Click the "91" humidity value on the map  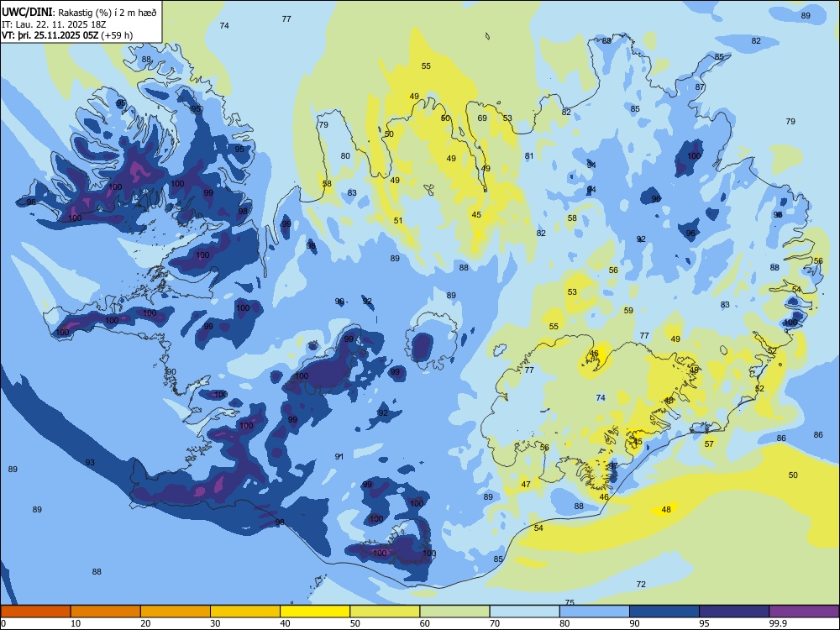(339, 456)
